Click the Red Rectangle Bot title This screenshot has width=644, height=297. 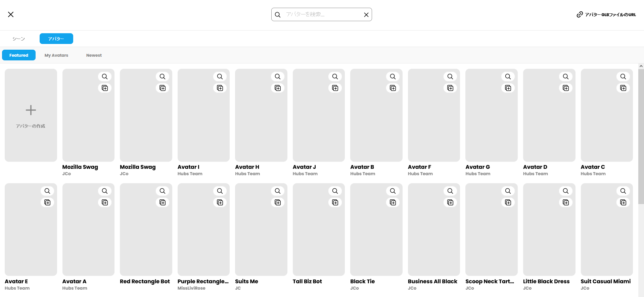click(145, 281)
